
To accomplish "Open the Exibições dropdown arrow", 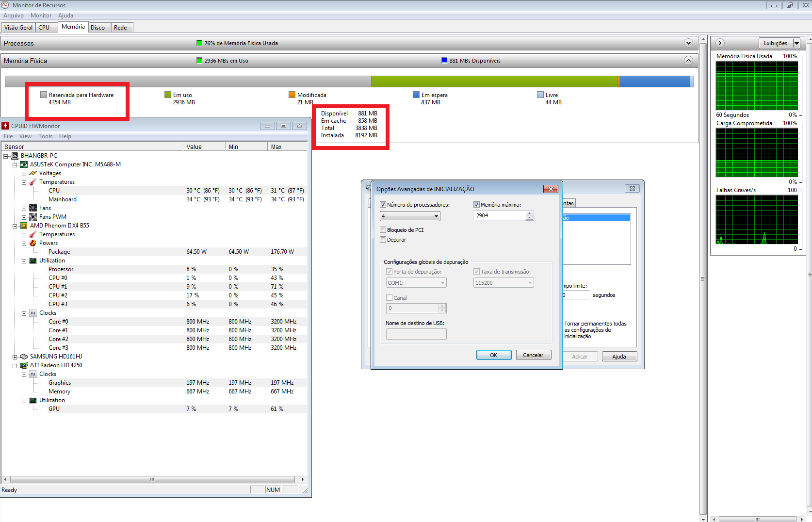I will click(x=796, y=43).
